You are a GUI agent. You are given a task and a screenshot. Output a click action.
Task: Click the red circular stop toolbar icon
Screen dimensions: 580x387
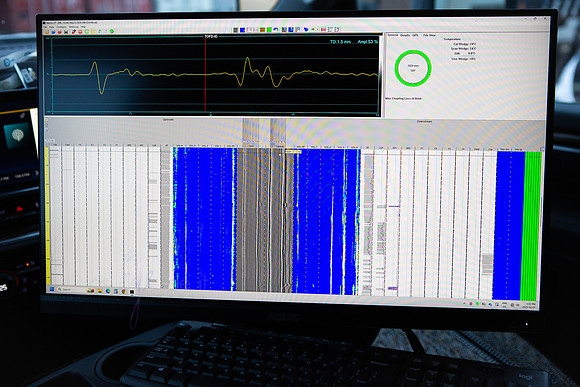(x=80, y=31)
